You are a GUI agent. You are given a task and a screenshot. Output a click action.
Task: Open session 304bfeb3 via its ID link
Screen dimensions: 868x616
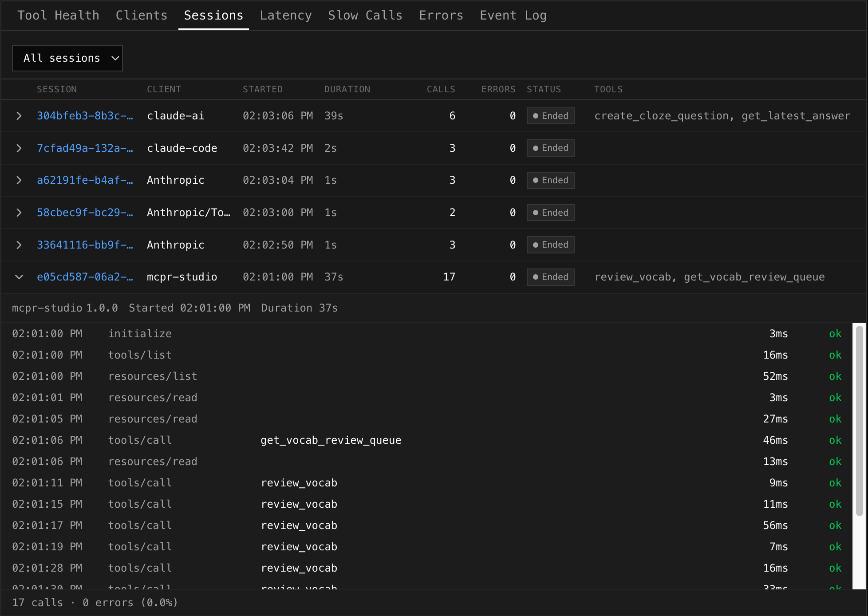[84, 116]
